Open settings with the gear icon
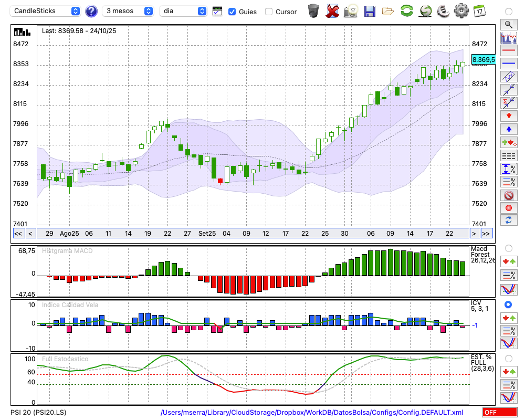The height and width of the screenshot is (420, 525). tap(461, 11)
